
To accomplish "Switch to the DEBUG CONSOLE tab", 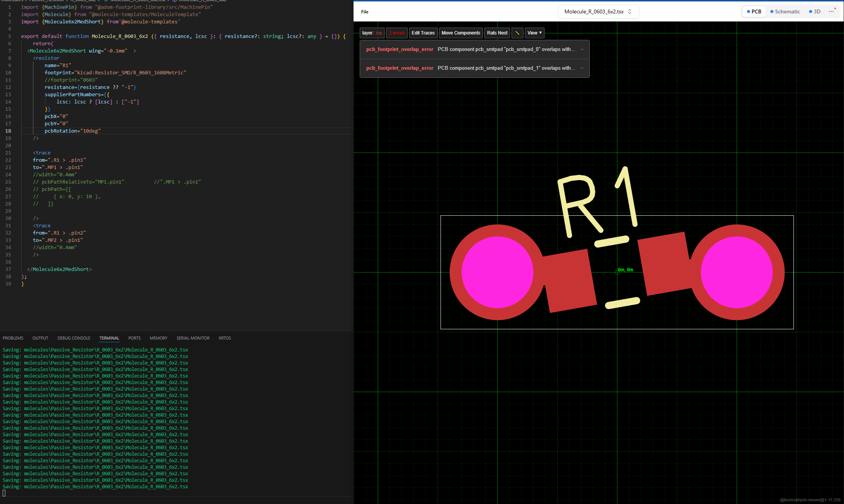I will [74, 338].
